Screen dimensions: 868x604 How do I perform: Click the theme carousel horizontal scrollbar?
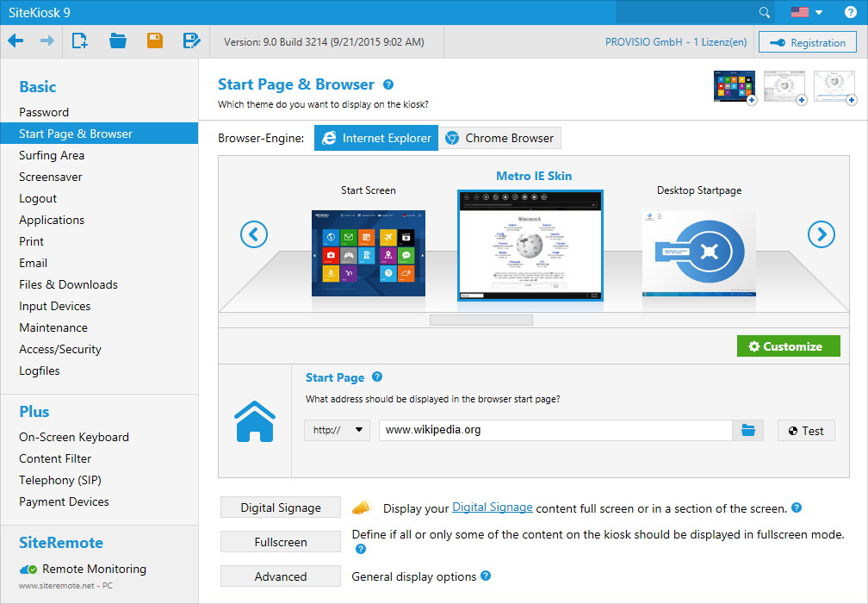point(480,320)
